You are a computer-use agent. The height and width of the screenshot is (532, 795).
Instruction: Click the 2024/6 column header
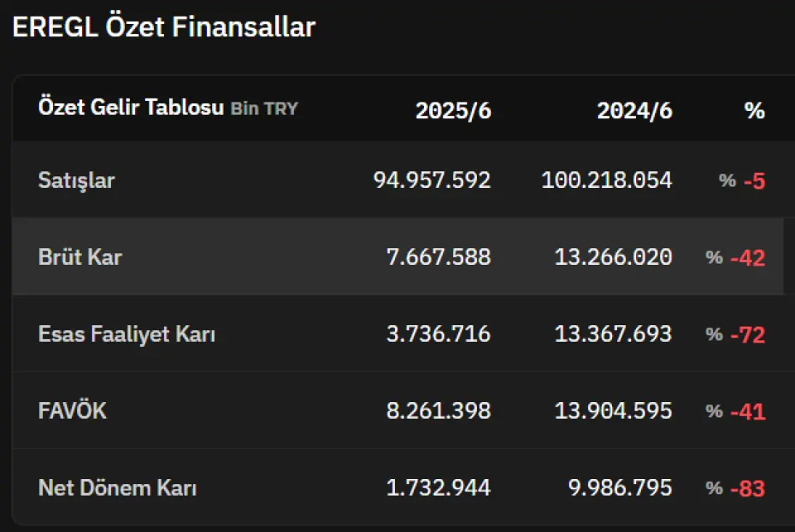[x=635, y=110]
